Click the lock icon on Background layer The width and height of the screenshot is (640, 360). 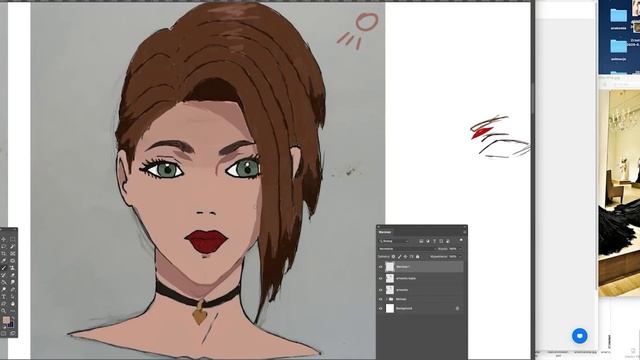(x=458, y=309)
